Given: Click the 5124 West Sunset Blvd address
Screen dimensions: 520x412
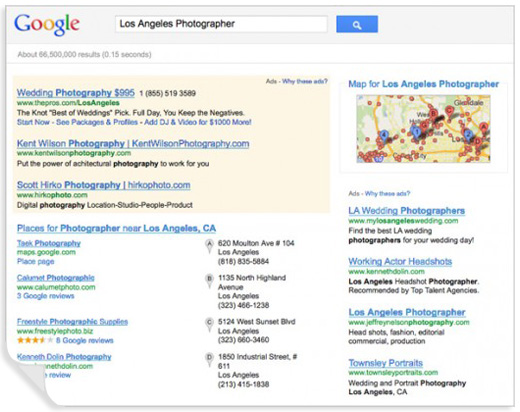Looking at the screenshot, I should click(x=257, y=322).
